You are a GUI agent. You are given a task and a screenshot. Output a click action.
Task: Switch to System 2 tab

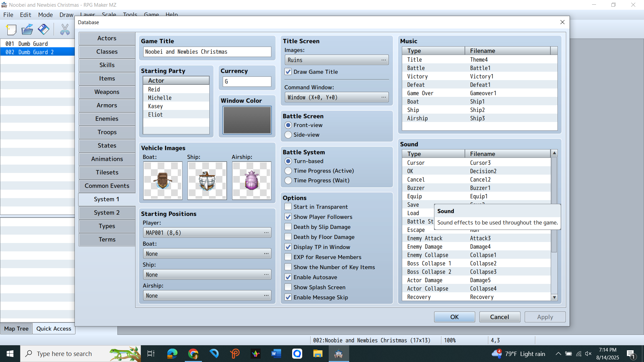[107, 213]
